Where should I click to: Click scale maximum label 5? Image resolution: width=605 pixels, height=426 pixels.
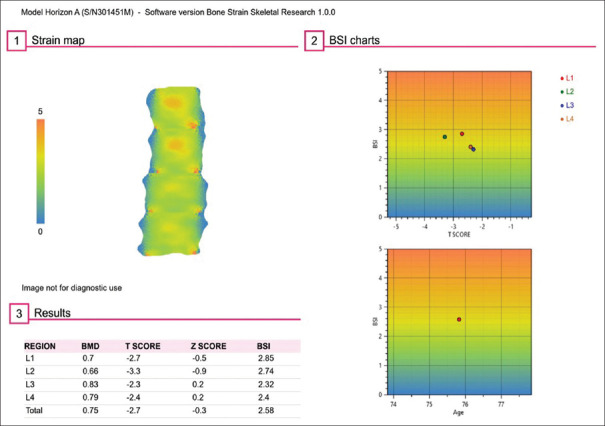(x=40, y=112)
